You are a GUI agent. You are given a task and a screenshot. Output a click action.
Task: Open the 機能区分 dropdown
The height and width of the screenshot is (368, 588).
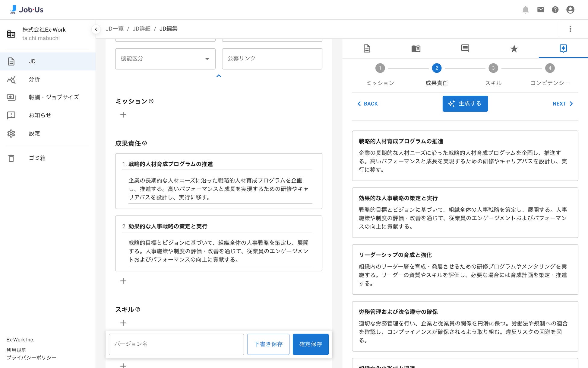click(165, 59)
